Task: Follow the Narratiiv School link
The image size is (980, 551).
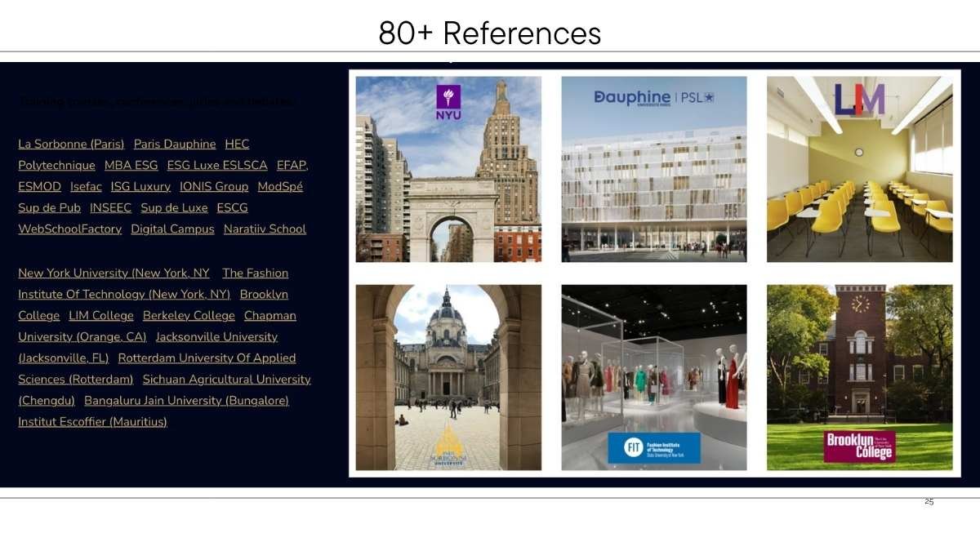Action: point(265,229)
